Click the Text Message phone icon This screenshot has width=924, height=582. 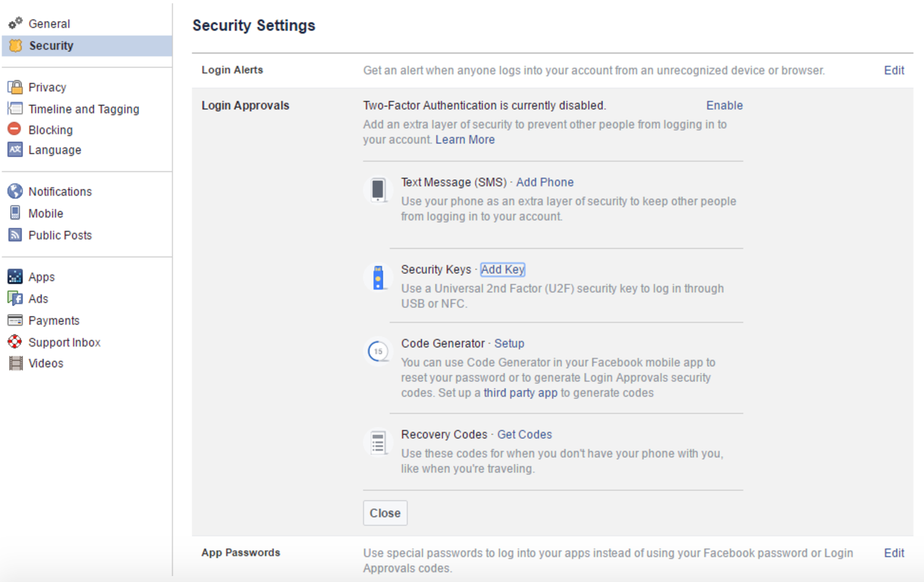(x=378, y=190)
